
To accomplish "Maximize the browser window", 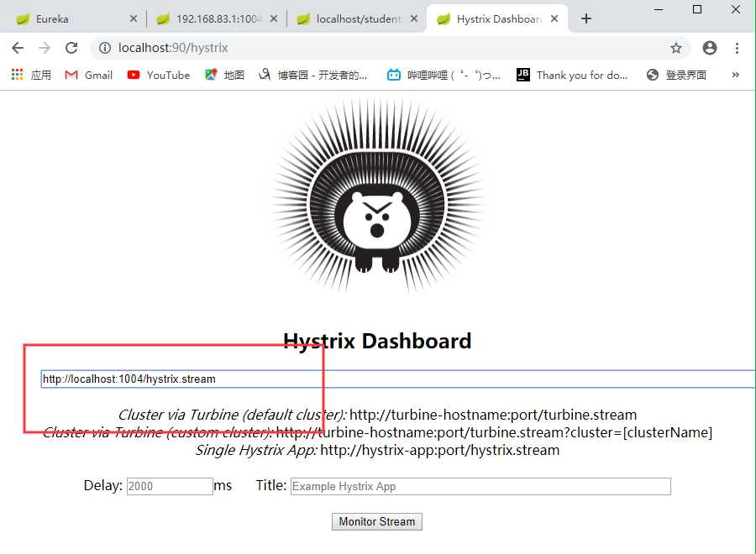I will 697,9.
